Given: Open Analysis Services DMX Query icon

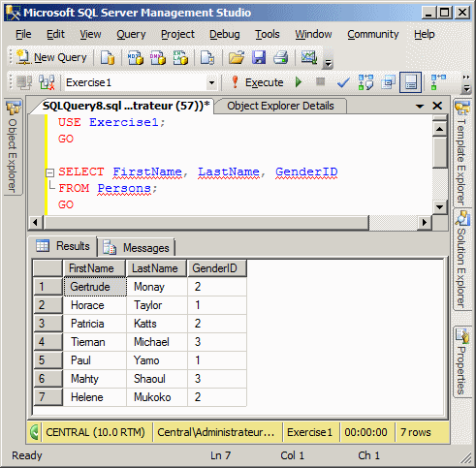Looking at the screenshot, I should tap(158, 57).
